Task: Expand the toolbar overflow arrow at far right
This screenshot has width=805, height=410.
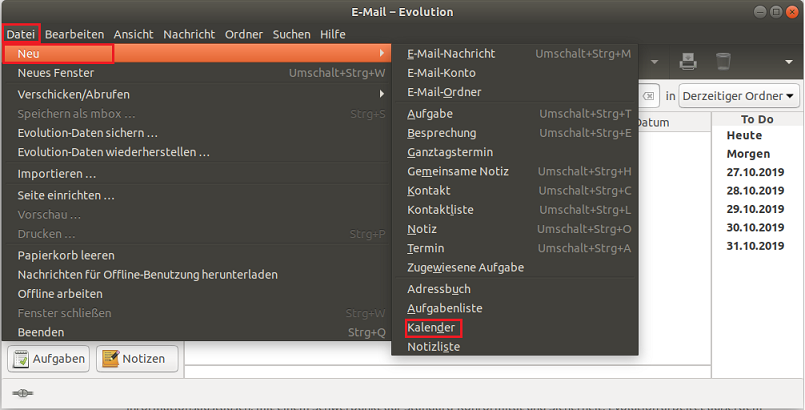Action: tap(790, 62)
